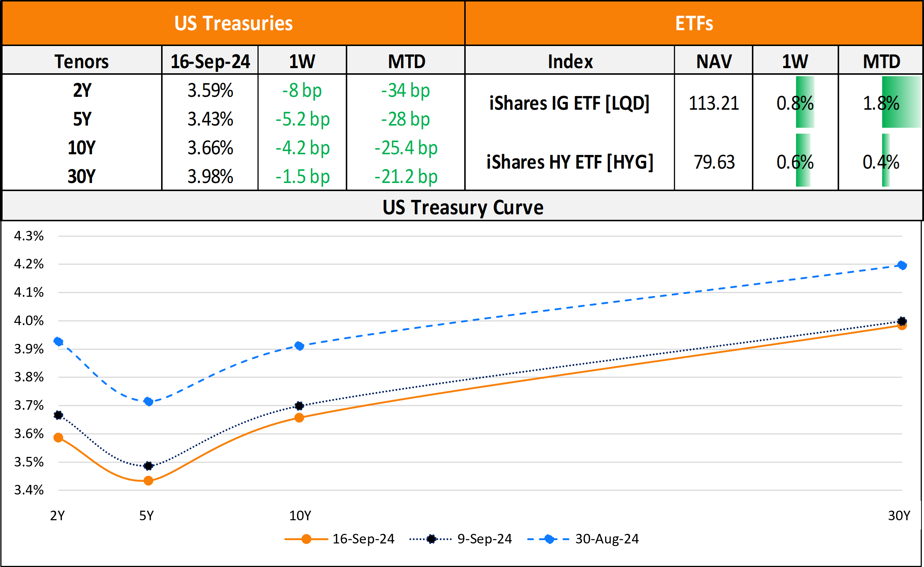Click the 4.3% y-axis label
The height and width of the screenshot is (567, 924).
coord(28,236)
